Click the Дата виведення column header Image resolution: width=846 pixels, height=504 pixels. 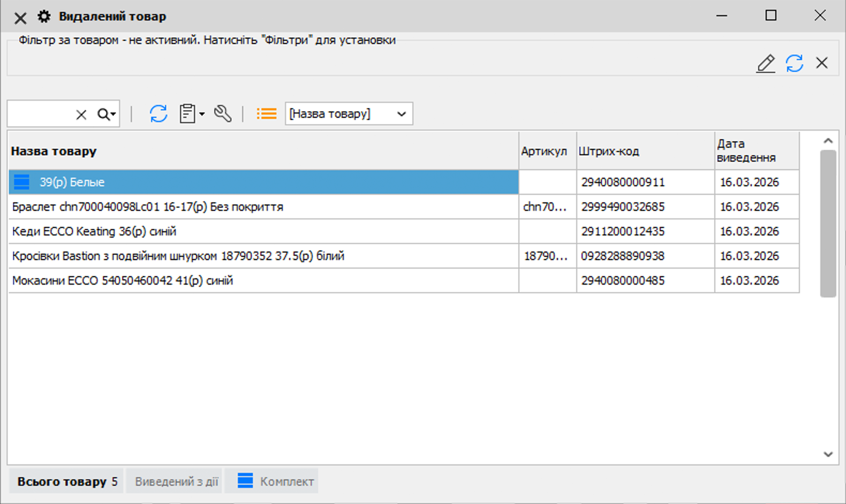point(756,151)
